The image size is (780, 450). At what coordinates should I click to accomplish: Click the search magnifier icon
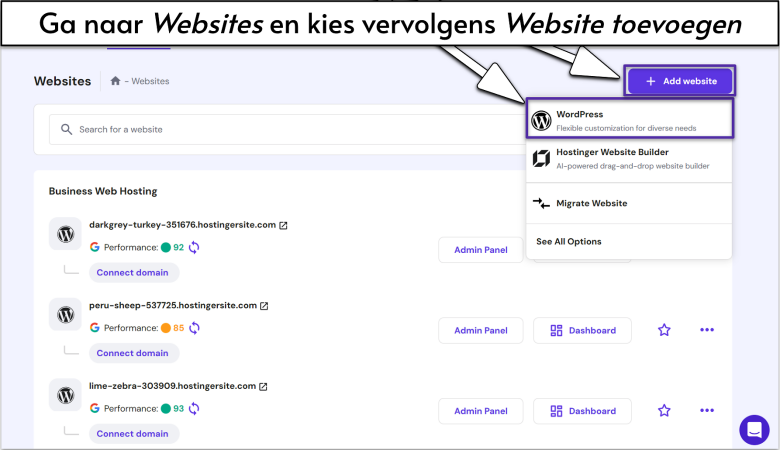[66, 129]
